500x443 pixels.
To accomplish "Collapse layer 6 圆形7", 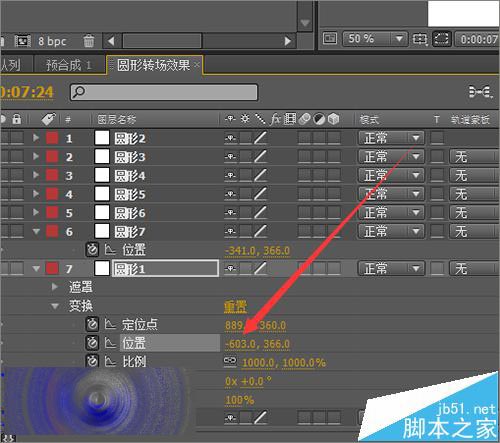I will 36,231.
